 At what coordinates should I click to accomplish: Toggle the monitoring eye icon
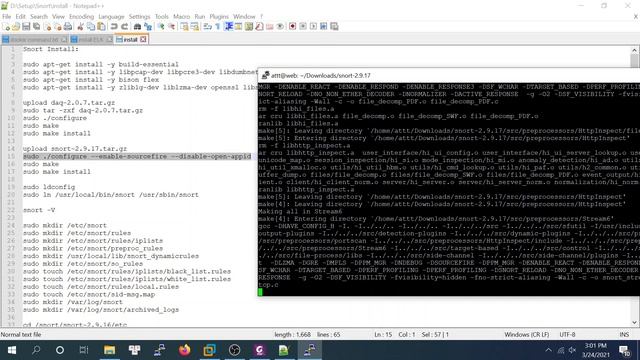pos(280,27)
